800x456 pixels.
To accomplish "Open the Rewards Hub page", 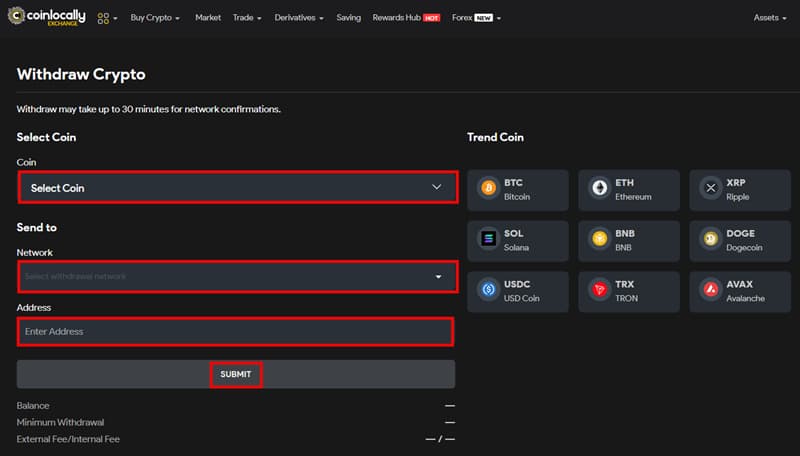I will coord(396,18).
